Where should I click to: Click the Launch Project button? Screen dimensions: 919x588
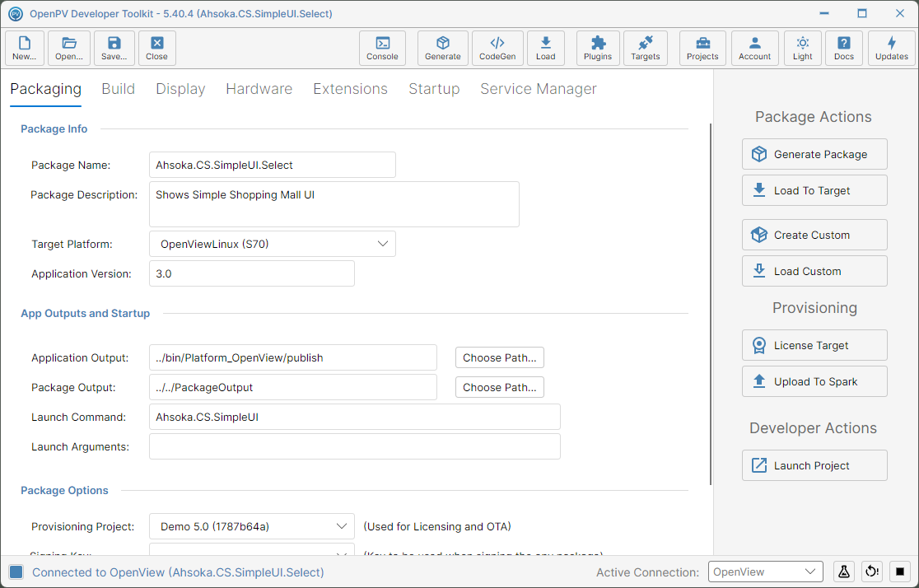coord(814,465)
